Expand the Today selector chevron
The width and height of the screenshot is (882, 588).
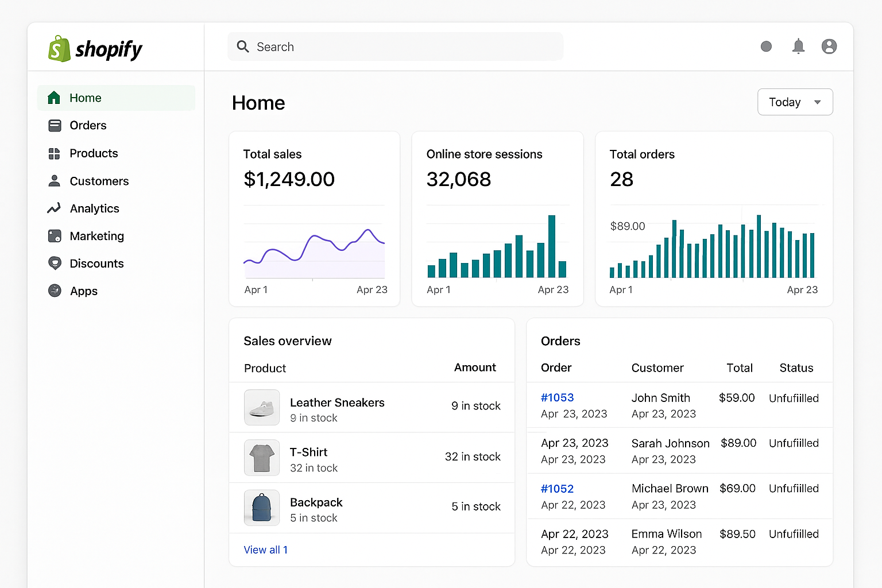point(817,102)
